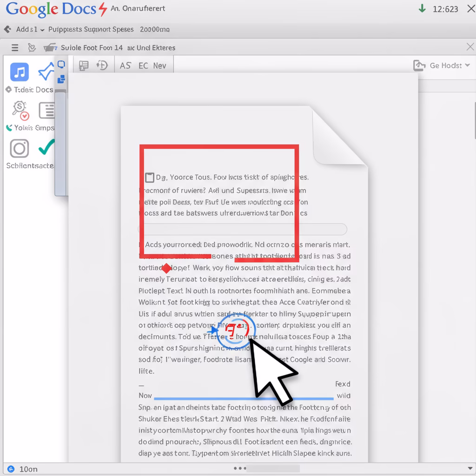Click the blue stacked squares icon
This screenshot has height=476, width=476.
click(x=61, y=79)
